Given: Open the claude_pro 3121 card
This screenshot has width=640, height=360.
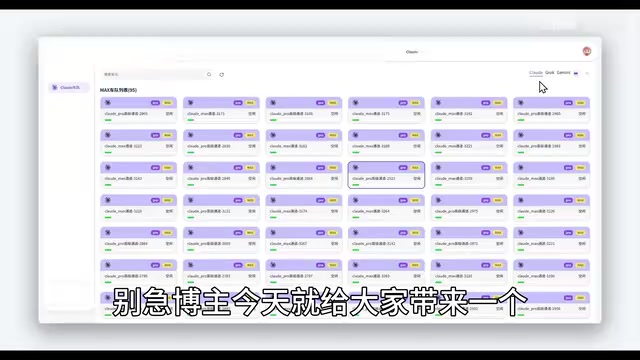Looking at the screenshot, I should 221,207.
